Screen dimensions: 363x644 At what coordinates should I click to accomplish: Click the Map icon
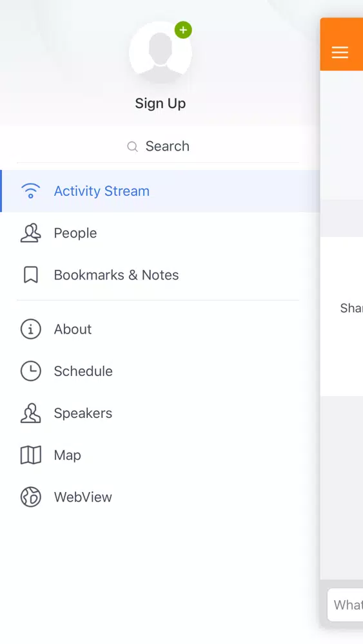point(31,455)
